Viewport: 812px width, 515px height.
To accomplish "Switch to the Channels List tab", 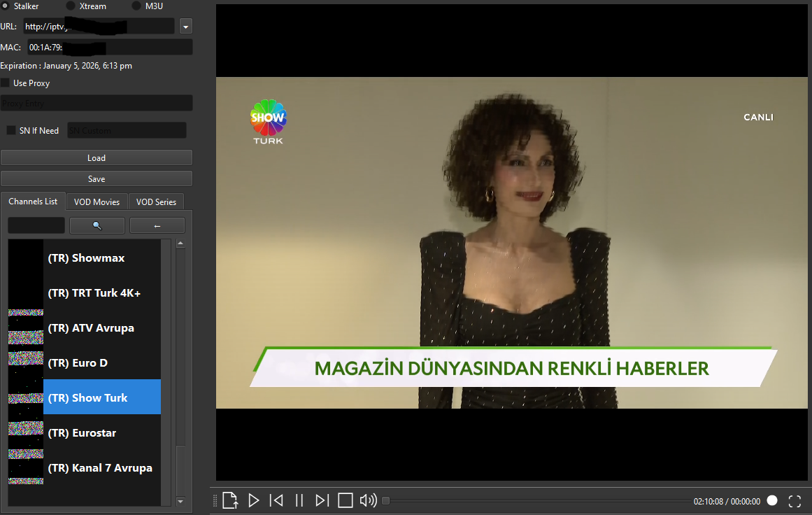I will pyautogui.click(x=33, y=202).
